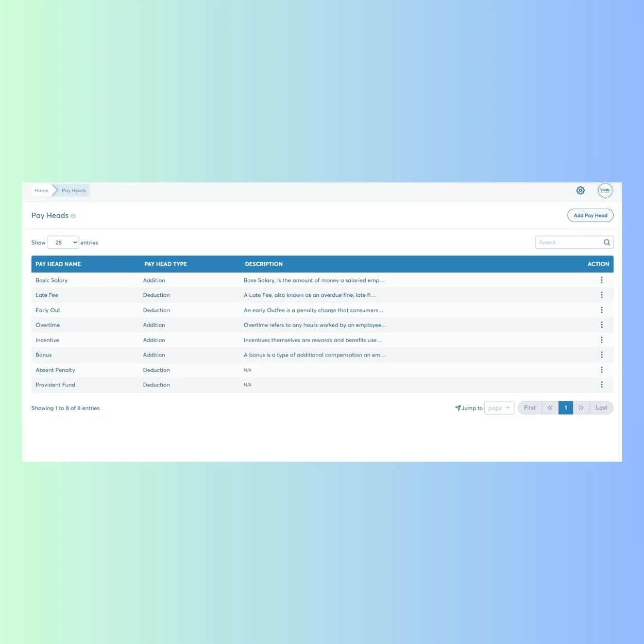The image size is (644, 644).
Task: Focus the Search input field
Action: (569, 243)
